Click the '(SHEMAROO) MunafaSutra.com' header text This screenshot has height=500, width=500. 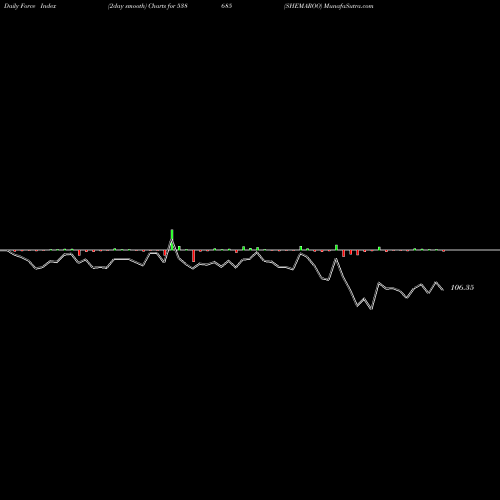coord(328,6)
